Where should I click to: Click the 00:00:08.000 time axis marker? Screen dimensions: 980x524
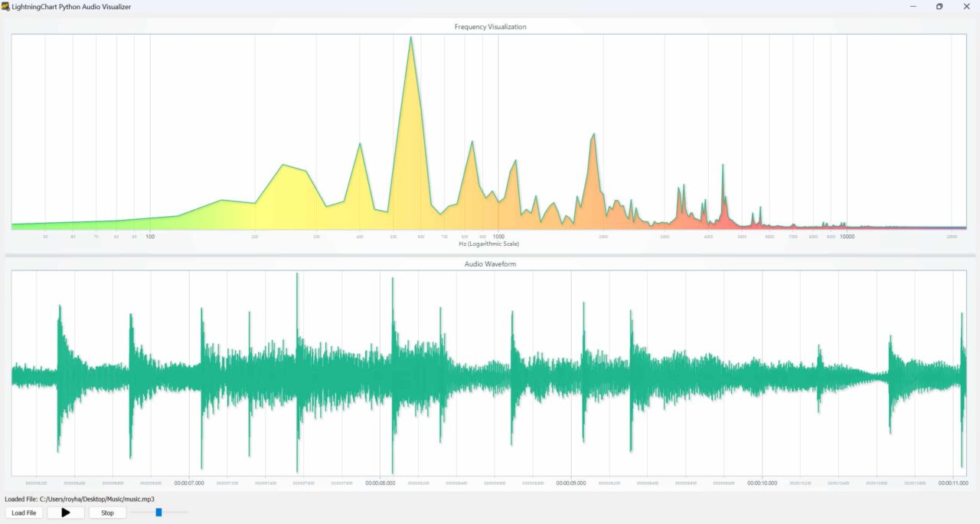click(381, 483)
